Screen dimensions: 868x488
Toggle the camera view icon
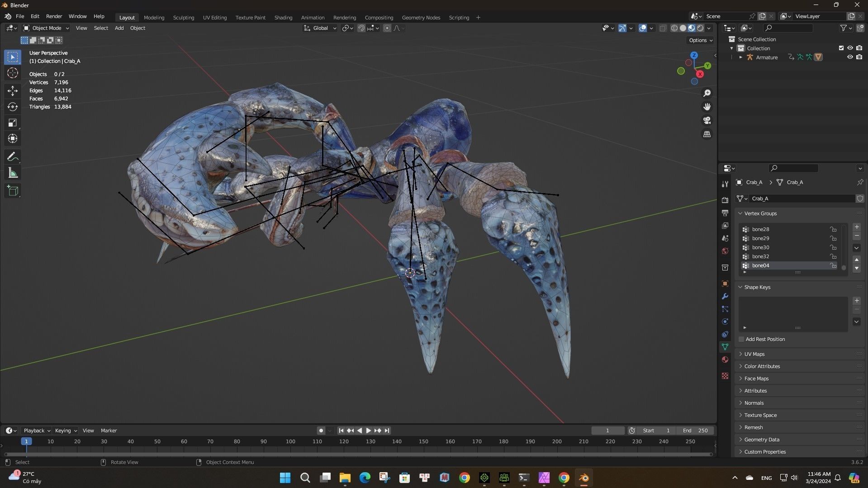(x=707, y=120)
